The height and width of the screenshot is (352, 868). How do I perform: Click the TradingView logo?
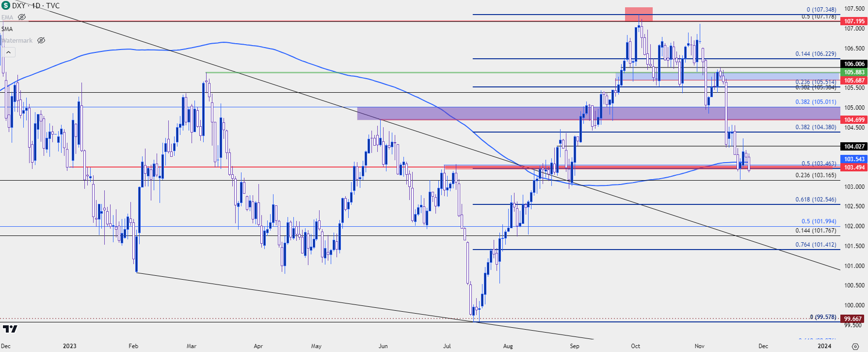[x=10, y=329]
